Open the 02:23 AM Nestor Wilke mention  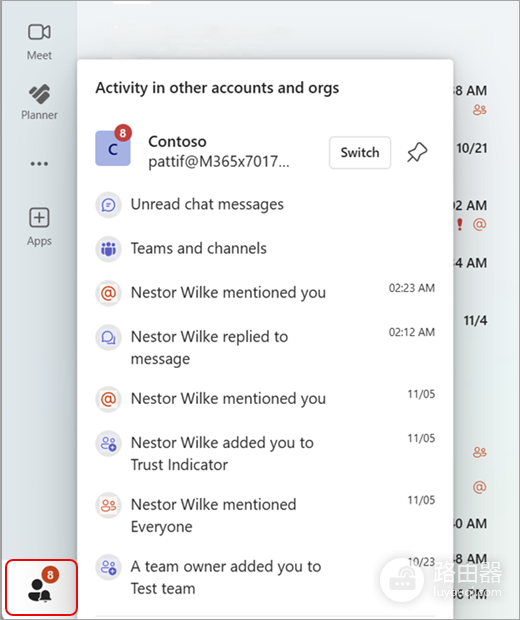coord(265,293)
